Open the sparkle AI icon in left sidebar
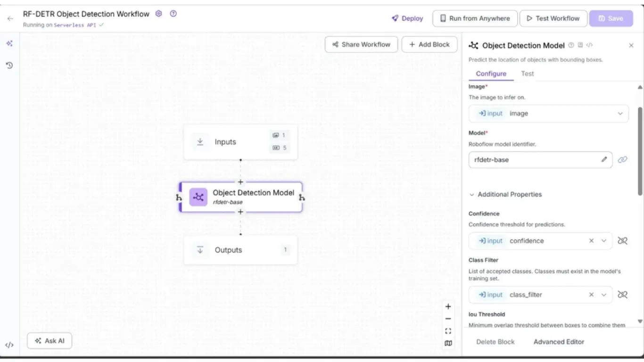 pos(9,44)
